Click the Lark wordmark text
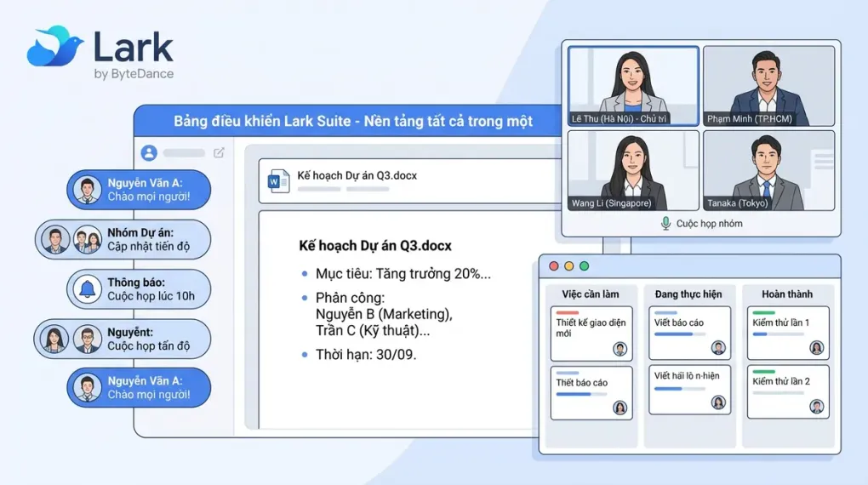868x485 pixels. coord(134,47)
